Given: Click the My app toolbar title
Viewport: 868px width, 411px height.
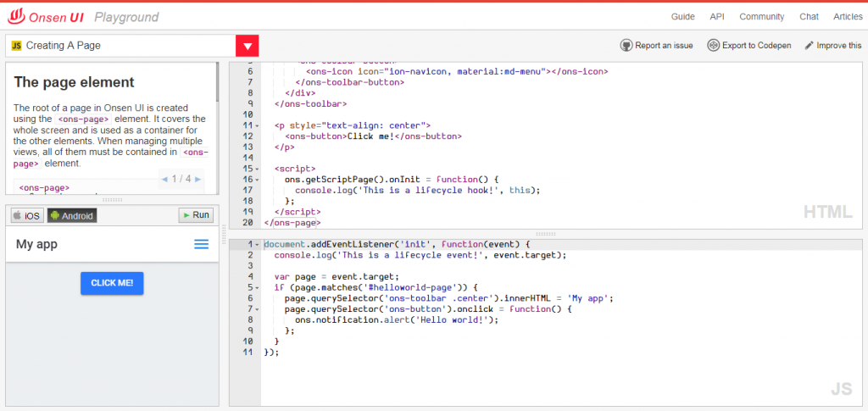Looking at the screenshot, I should coord(36,244).
